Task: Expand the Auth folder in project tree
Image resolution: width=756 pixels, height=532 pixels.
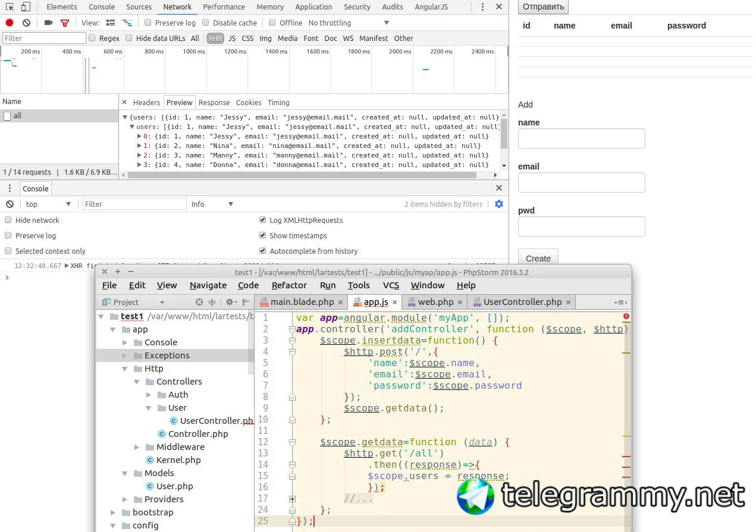Action: pyautogui.click(x=148, y=395)
